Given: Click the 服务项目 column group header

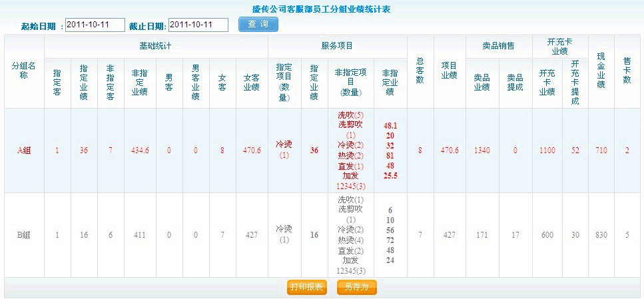Looking at the screenshot, I should pos(337,46).
